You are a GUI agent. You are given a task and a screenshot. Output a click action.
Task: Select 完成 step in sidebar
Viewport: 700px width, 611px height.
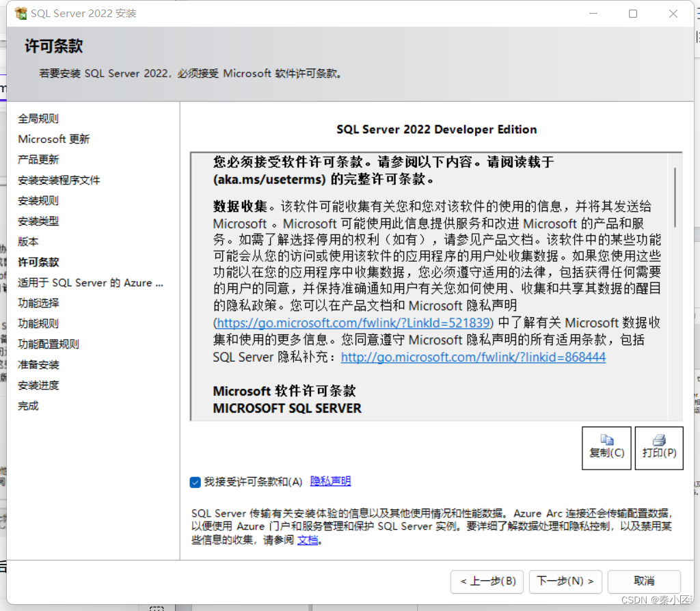coord(28,406)
